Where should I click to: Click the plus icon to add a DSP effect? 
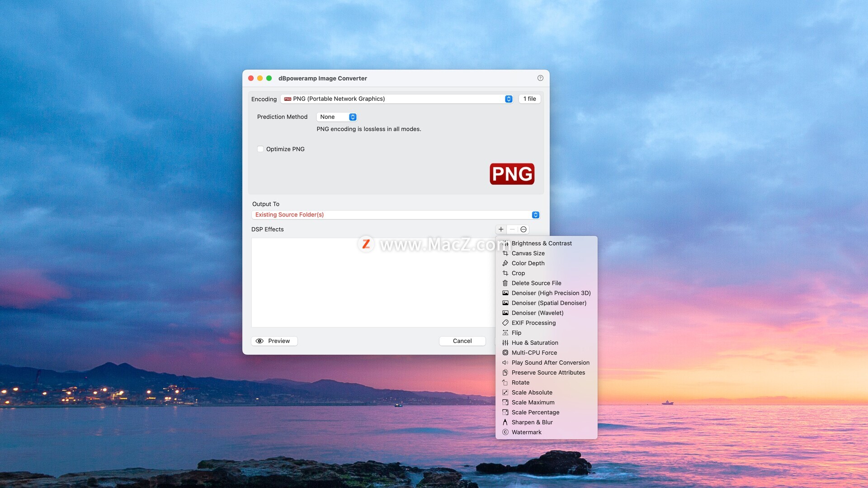[501, 230]
